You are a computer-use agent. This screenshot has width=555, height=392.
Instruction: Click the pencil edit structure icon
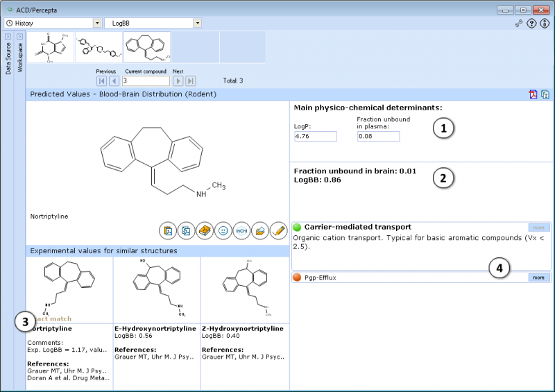pos(279,231)
